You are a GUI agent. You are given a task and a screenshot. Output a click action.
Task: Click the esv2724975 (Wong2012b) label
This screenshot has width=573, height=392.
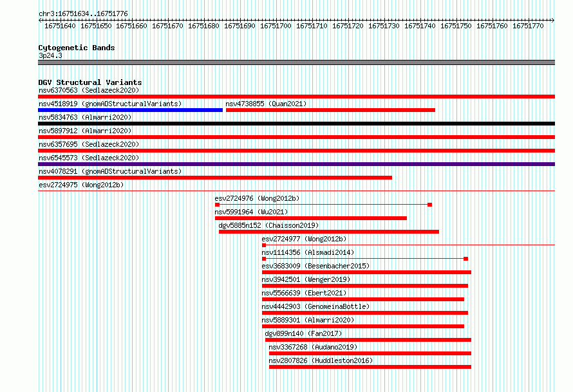pos(81,185)
